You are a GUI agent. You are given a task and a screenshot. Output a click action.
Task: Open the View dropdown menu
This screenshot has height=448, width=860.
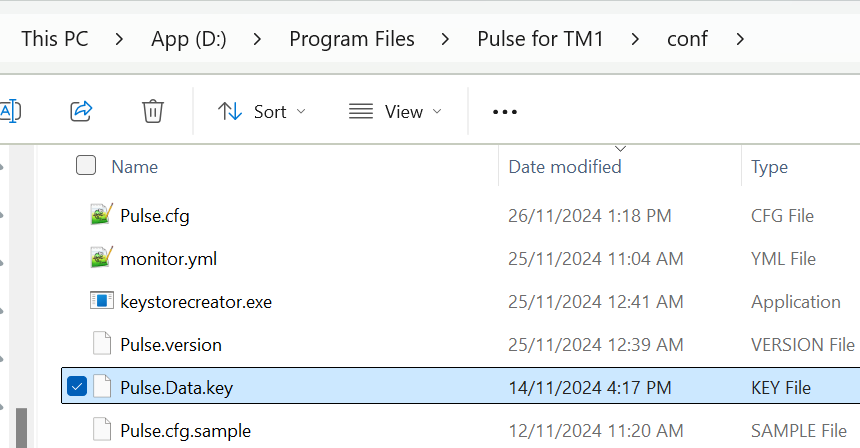point(395,112)
